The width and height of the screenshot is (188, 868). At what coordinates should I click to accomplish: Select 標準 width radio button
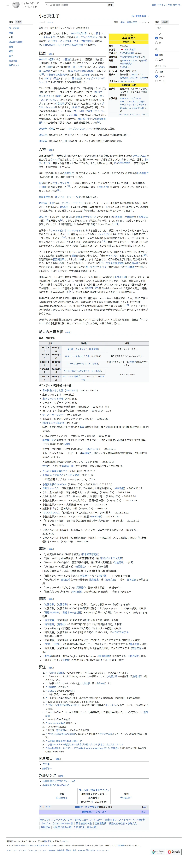[x=157, y=55]
